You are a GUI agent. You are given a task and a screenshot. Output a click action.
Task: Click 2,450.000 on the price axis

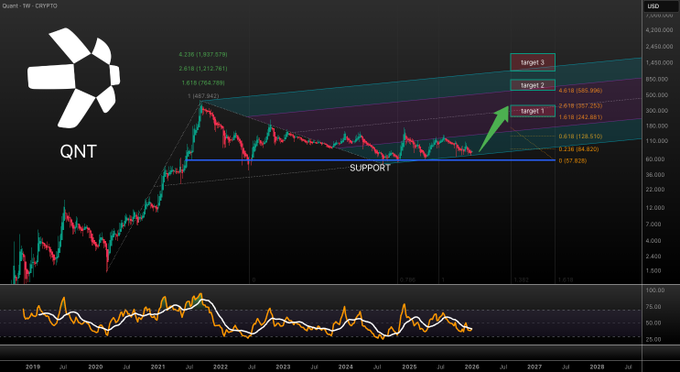659,46
